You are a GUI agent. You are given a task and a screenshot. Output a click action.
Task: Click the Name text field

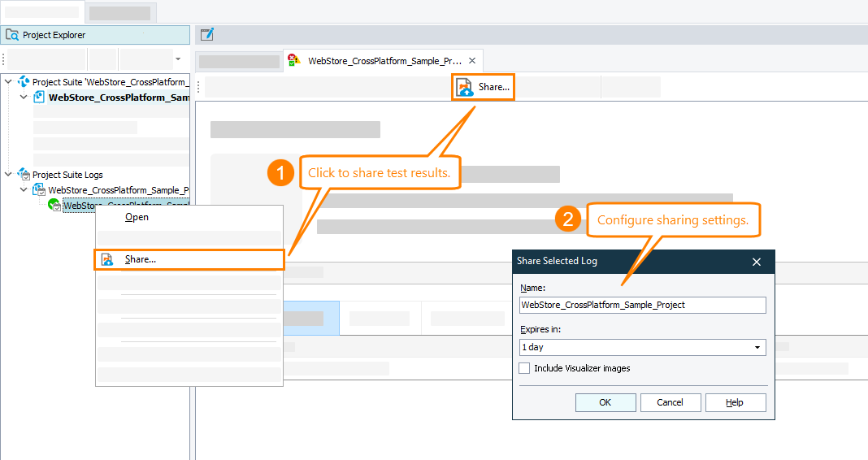(x=642, y=305)
